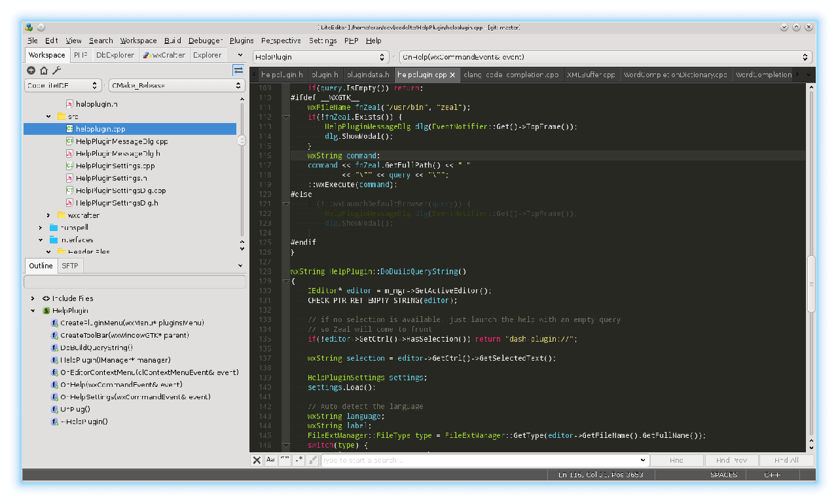Click the Find Prev button
The image size is (838, 504).
[731, 460]
